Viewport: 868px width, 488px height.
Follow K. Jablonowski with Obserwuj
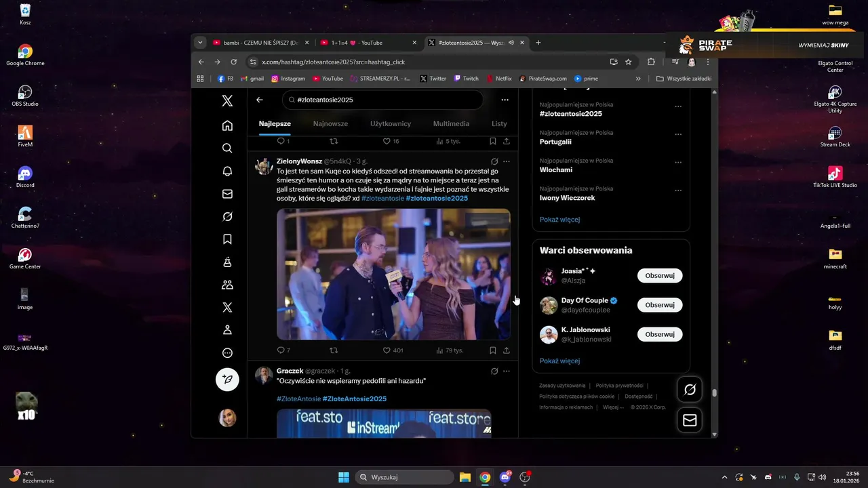click(x=660, y=334)
